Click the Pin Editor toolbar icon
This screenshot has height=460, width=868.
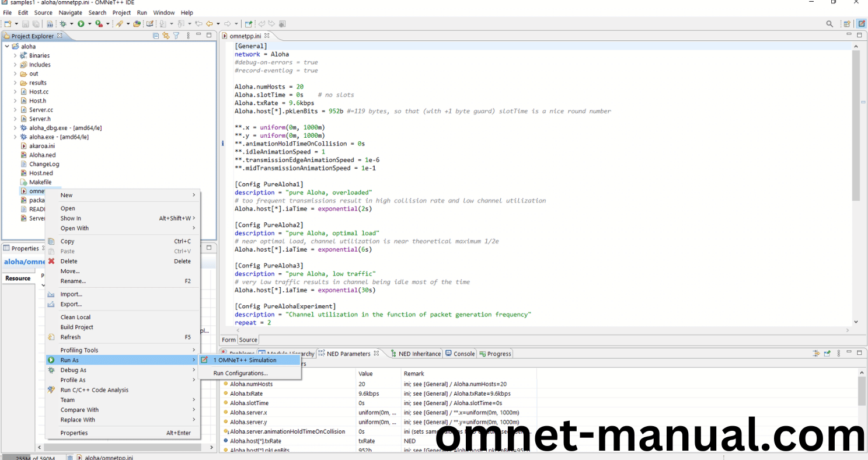tap(249, 24)
